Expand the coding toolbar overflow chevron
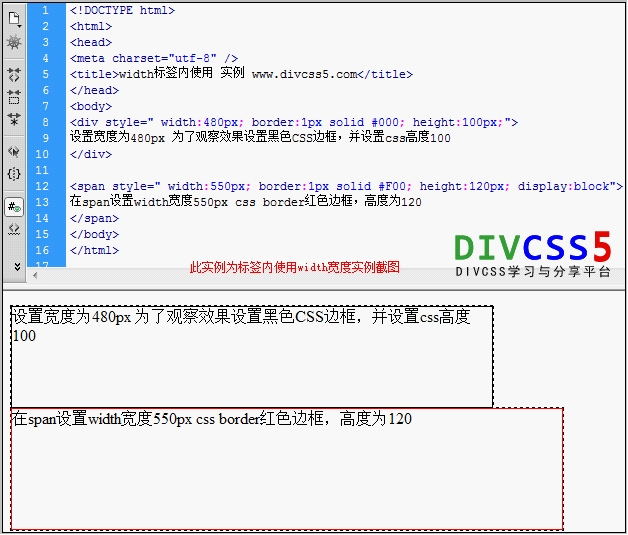The height and width of the screenshot is (535, 628). click(x=14, y=266)
